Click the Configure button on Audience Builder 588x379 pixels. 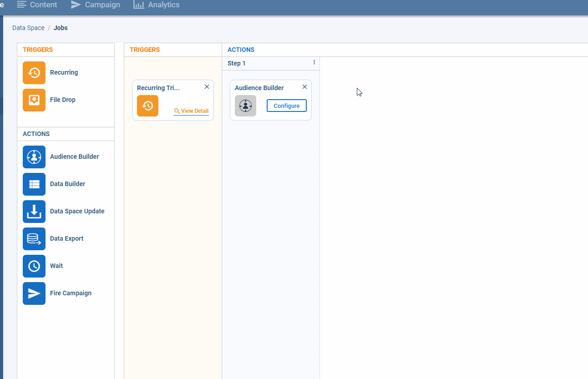pyautogui.click(x=287, y=106)
